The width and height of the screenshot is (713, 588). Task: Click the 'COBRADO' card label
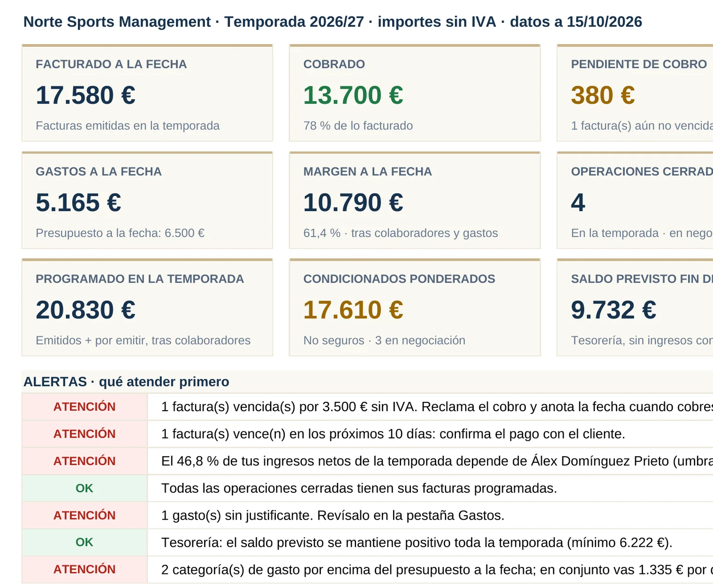[x=334, y=64]
